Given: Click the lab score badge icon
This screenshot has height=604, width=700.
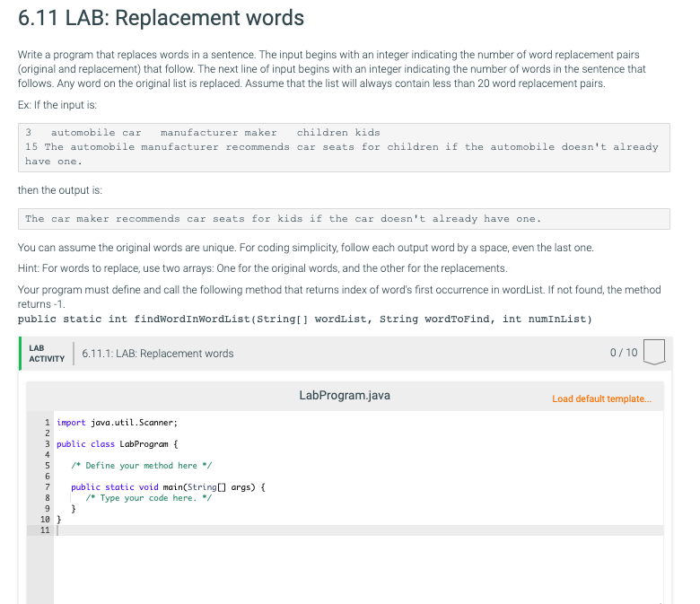Looking at the screenshot, I should click(x=654, y=352).
